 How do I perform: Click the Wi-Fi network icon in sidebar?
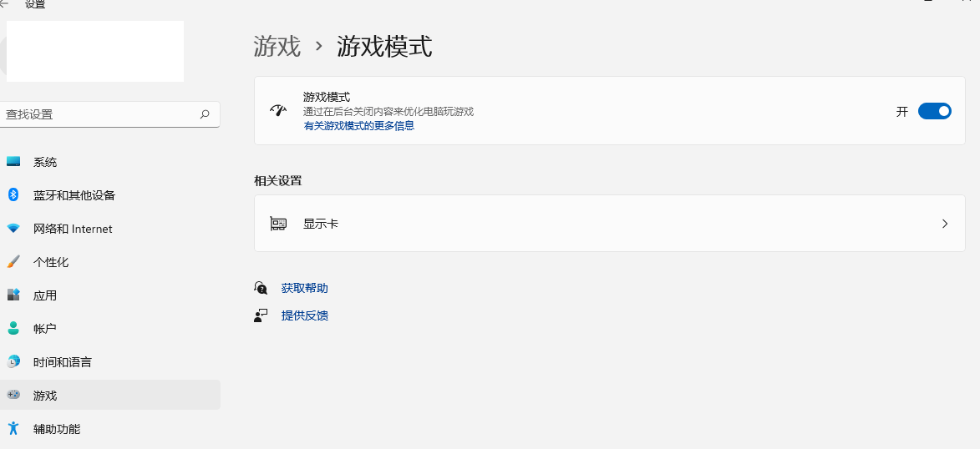pos(13,229)
